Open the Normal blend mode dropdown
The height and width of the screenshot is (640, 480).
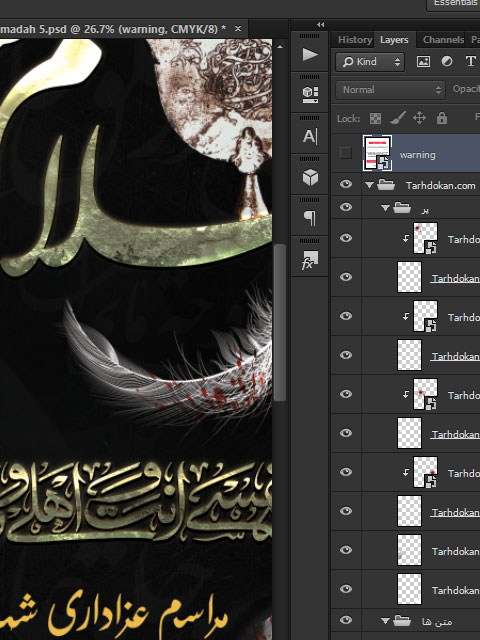(x=390, y=90)
